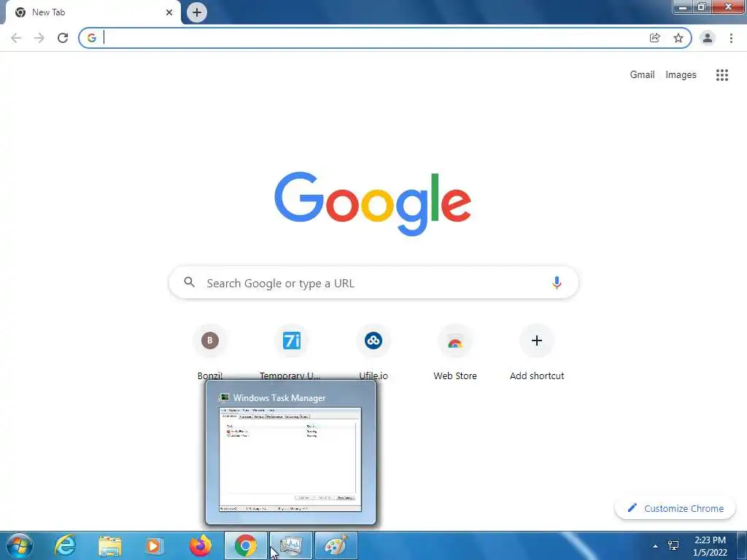Click the Google icon in address bar

91,38
